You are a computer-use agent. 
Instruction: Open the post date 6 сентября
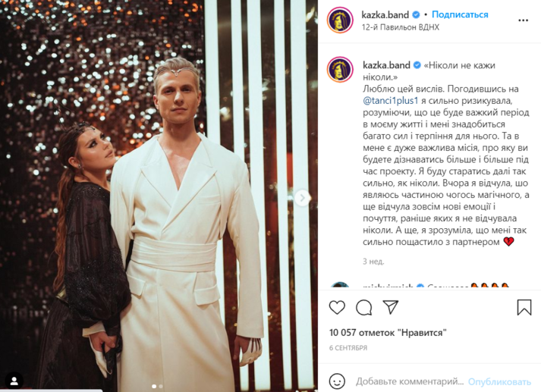pos(348,348)
